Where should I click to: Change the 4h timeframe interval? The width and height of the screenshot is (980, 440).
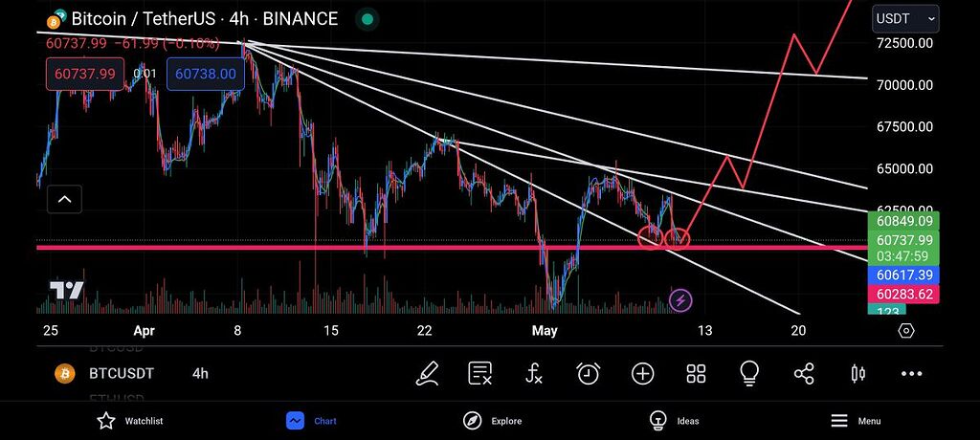click(x=200, y=374)
